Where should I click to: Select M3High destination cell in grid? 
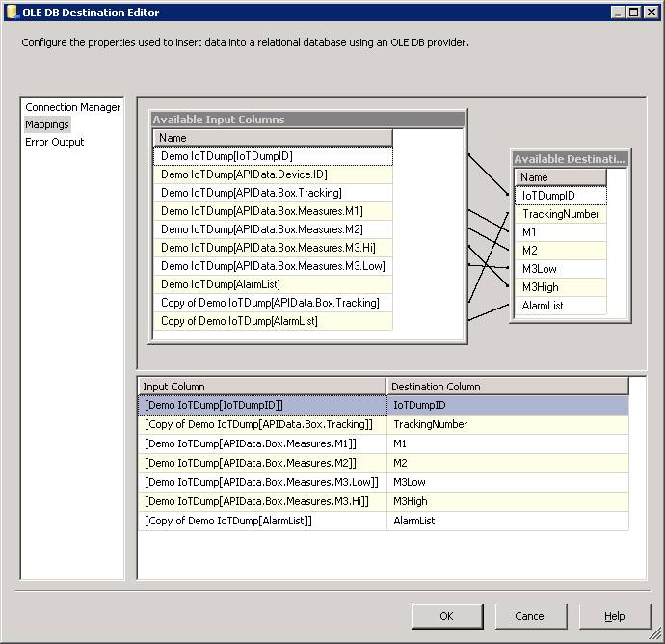pyautogui.click(x=508, y=501)
